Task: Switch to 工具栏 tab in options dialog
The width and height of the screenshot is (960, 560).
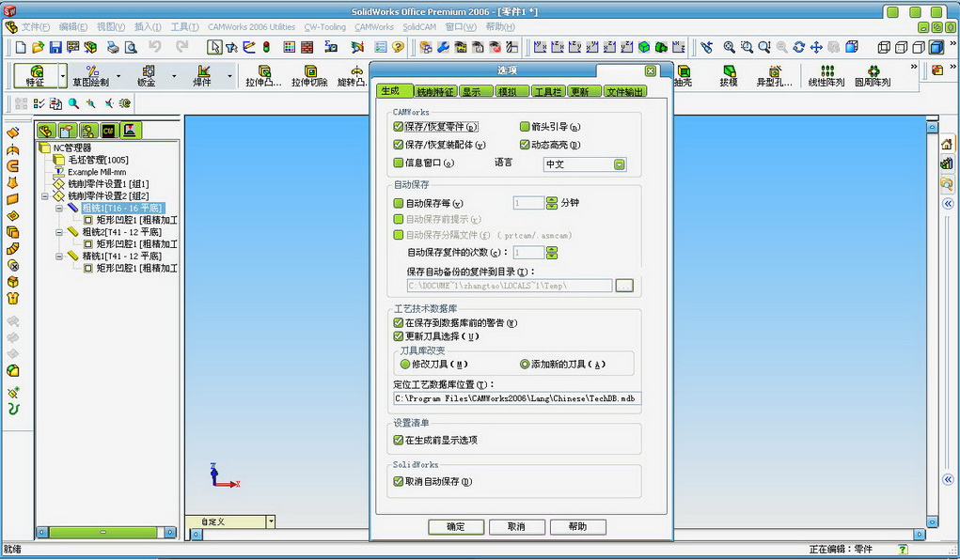Action: click(x=548, y=92)
